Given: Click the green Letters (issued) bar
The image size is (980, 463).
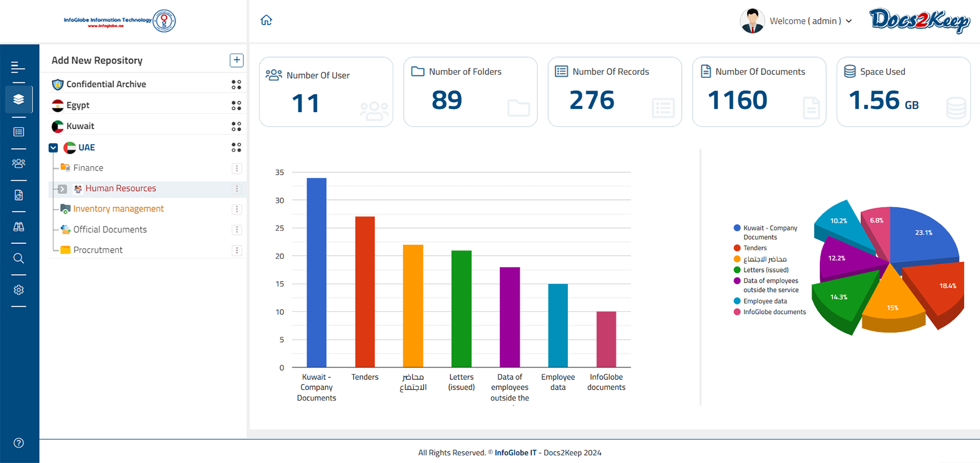Looking at the screenshot, I should pyautogui.click(x=461, y=309).
